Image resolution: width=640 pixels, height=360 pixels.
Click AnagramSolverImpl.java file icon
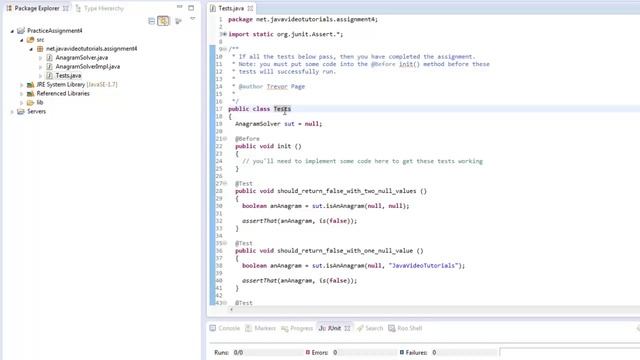click(x=49, y=67)
